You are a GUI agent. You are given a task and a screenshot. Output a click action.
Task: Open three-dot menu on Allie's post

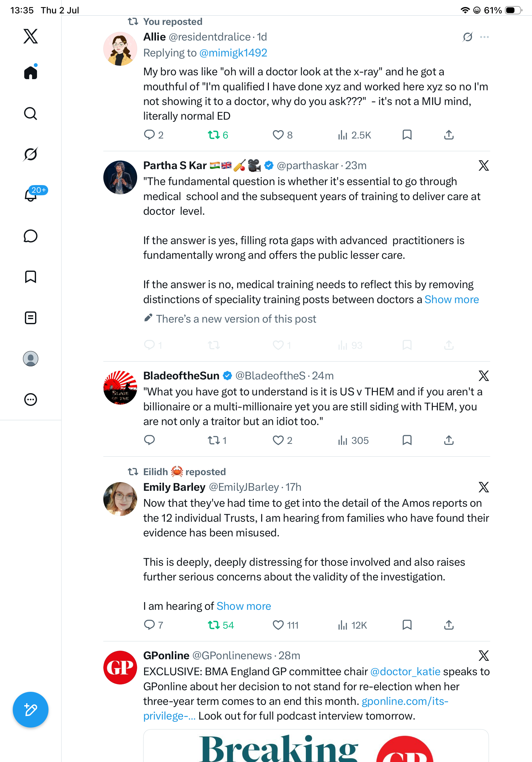tap(484, 37)
